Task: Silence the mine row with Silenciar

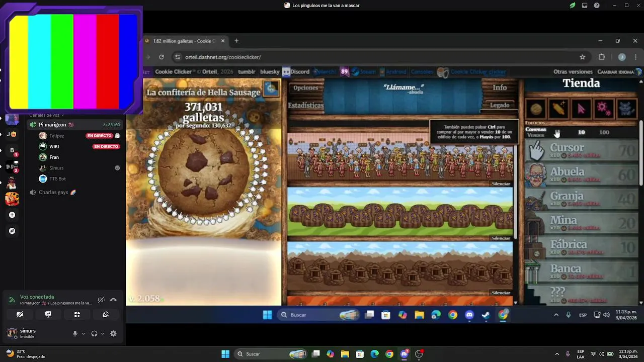Action: click(x=501, y=293)
